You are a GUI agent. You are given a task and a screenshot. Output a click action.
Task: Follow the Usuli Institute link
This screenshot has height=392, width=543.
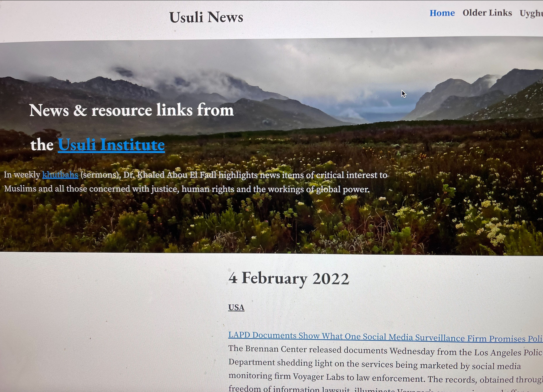(x=111, y=145)
